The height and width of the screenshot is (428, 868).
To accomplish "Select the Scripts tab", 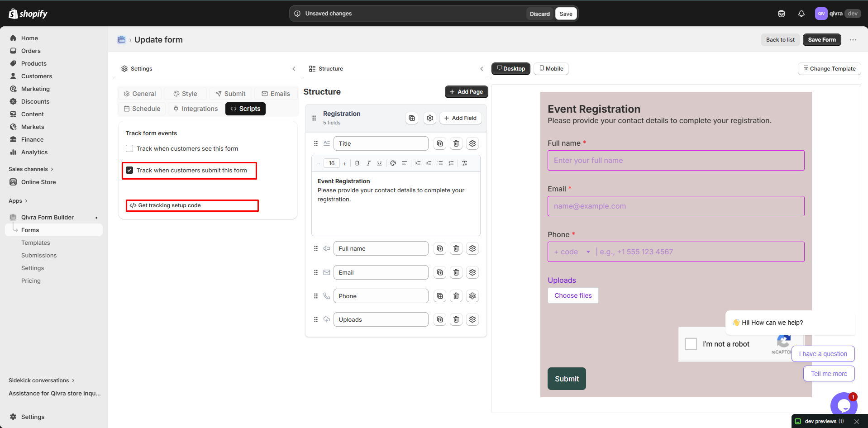I will 245,109.
